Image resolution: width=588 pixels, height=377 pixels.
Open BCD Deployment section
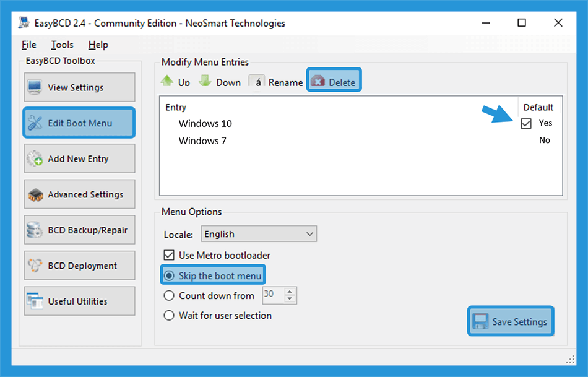pyautogui.click(x=79, y=266)
